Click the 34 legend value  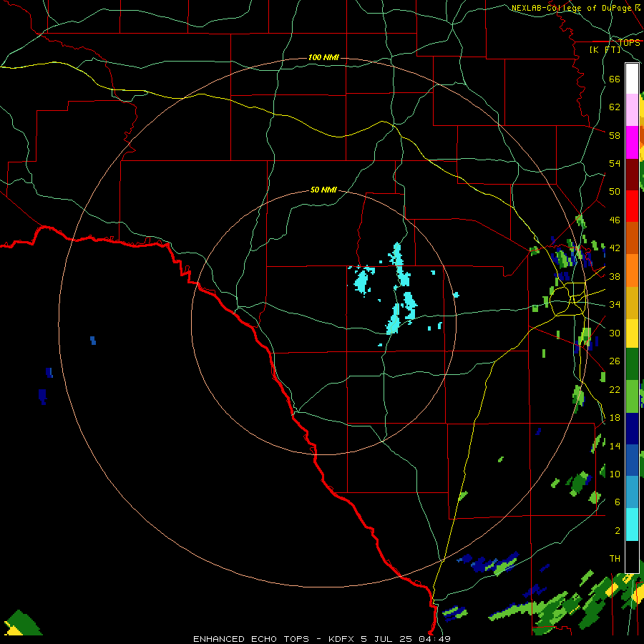coord(615,304)
